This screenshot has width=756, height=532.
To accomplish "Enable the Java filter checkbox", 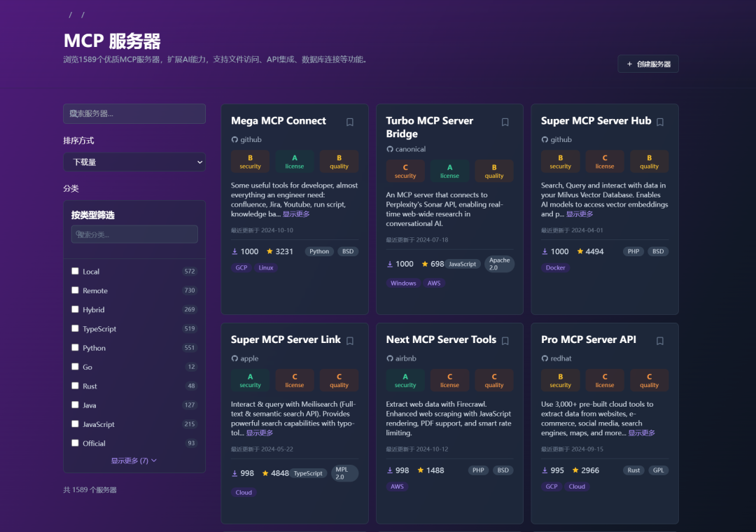I will pos(75,405).
